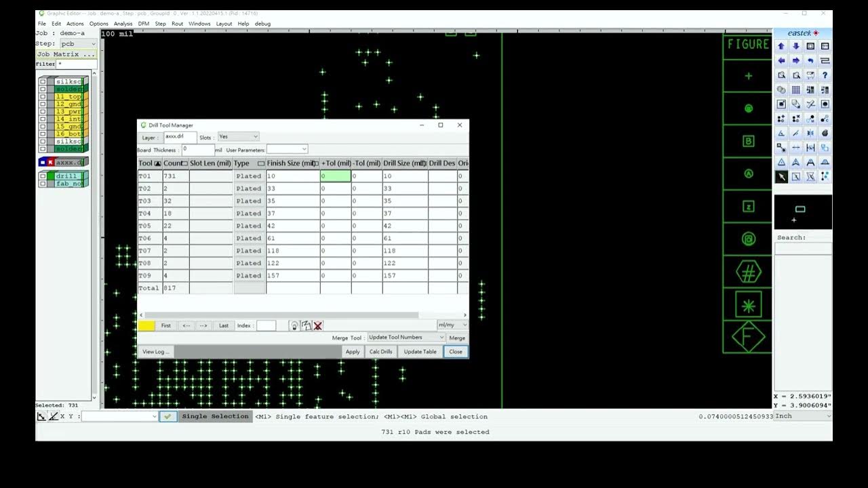Open the Analysis menu

[123, 24]
